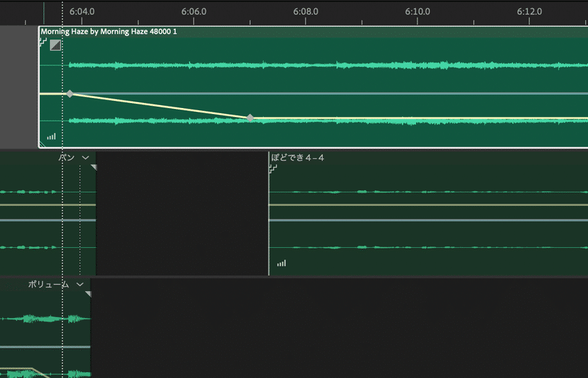The width and height of the screenshot is (588, 378).
Task: Select the second lower volume keyframe on Morning Haze
Action: click(250, 118)
